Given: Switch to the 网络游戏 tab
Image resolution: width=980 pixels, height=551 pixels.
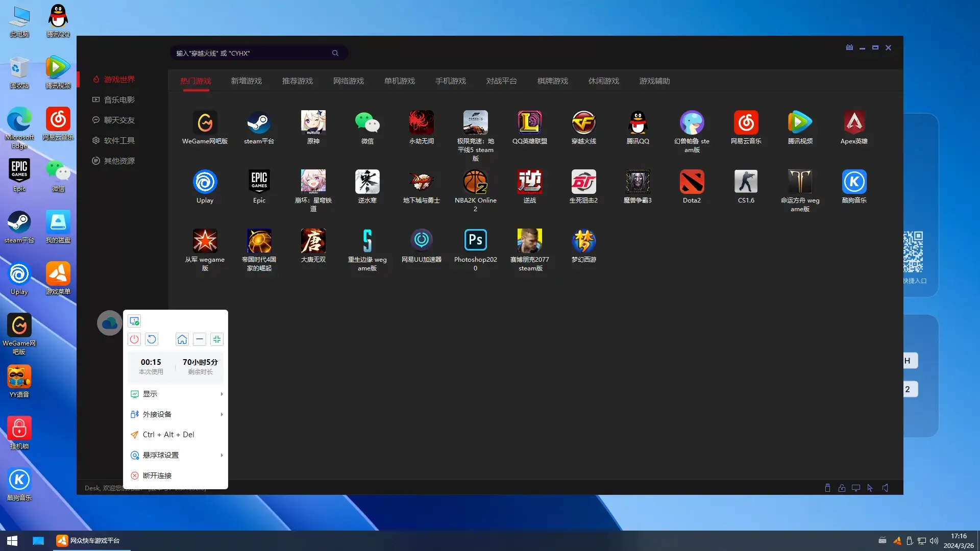Looking at the screenshot, I should pyautogui.click(x=349, y=81).
